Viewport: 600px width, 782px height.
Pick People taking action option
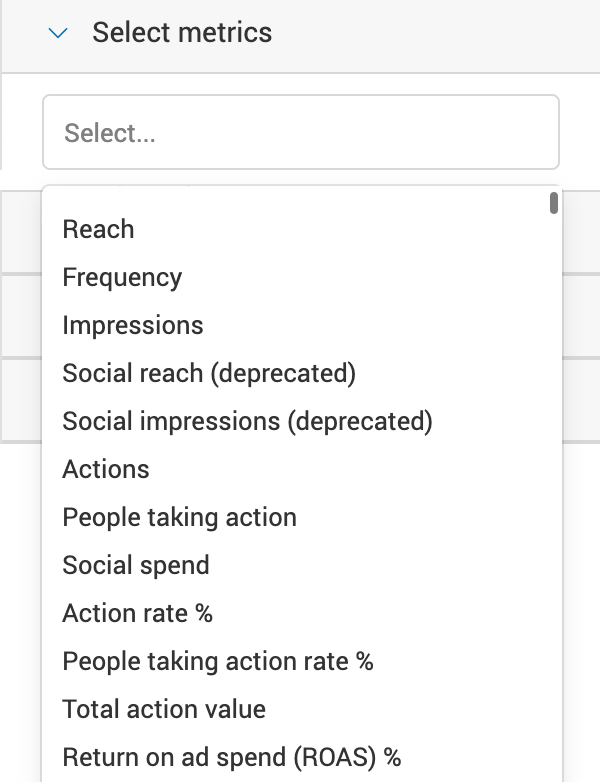(x=179, y=517)
